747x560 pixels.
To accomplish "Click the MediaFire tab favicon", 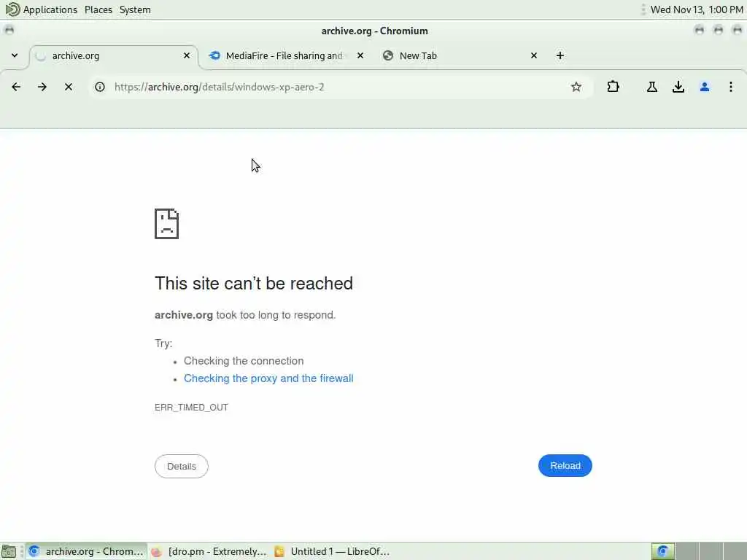I will [x=215, y=55].
